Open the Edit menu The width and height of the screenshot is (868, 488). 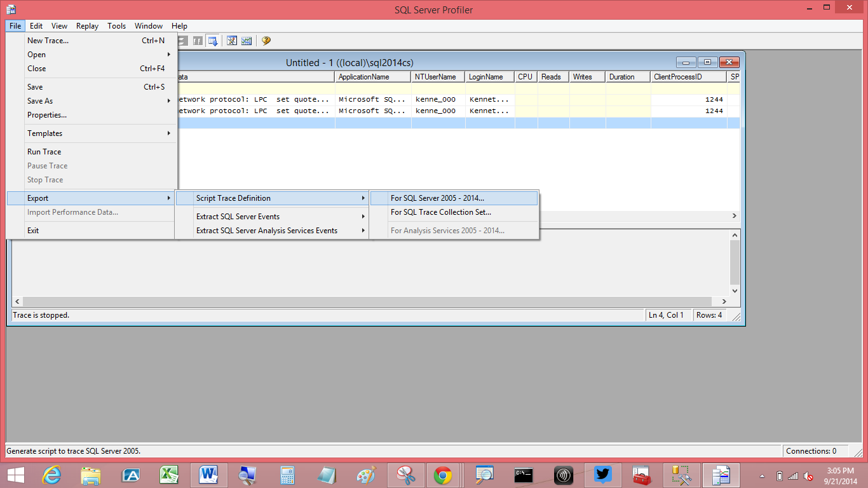(x=36, y=26)
